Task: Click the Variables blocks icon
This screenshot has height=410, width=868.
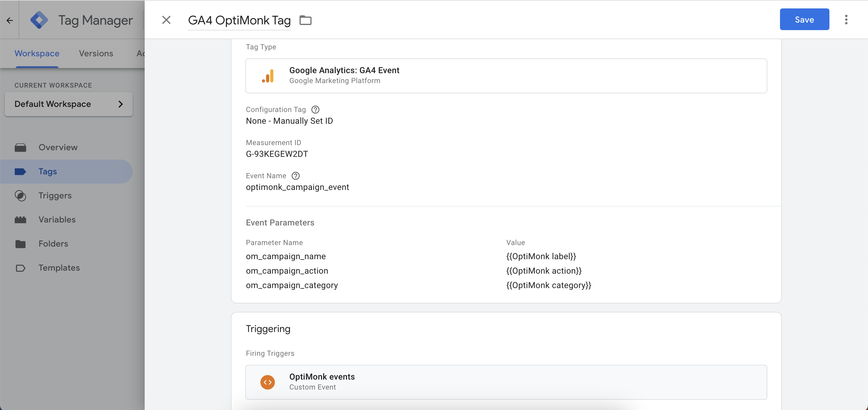Action: click(20, 220)
